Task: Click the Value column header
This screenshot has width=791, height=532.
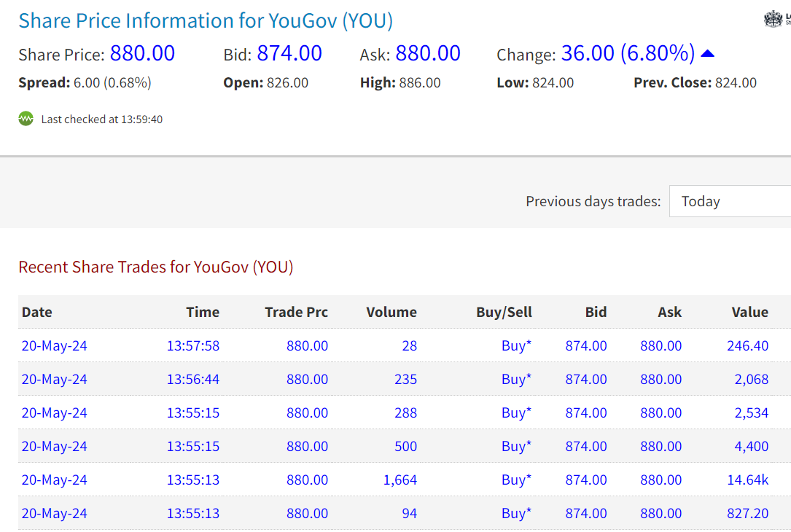Action: coord(750,312)
